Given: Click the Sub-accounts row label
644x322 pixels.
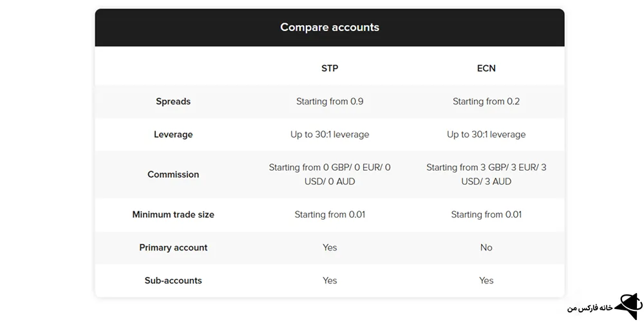Looking at the screenshot, I should (x=173, y=281).
